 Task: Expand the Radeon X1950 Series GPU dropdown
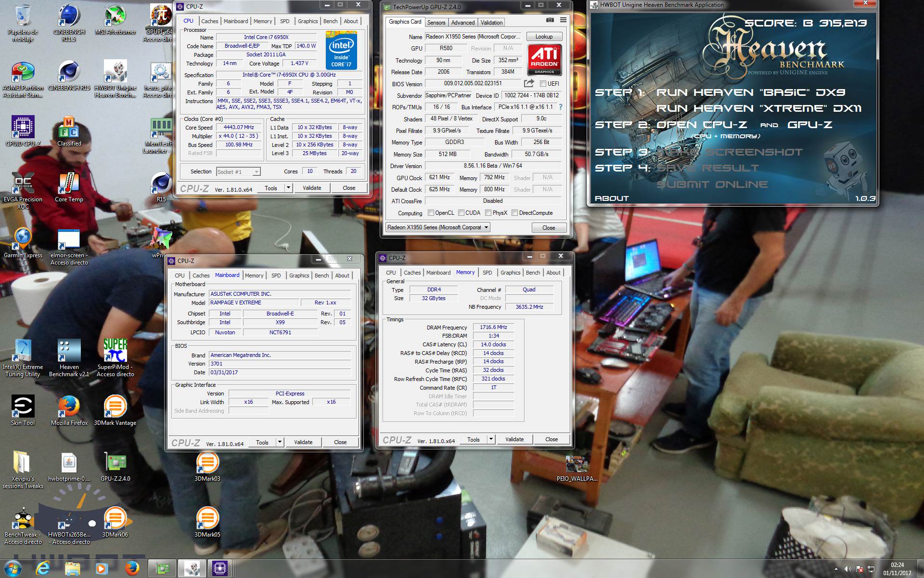click(x=486, y=227)
